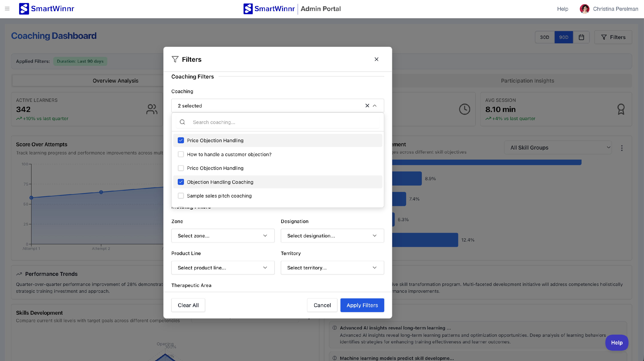The image size is (644, 361).
Task: Open the three-dot chart options menu
Action: click(621, 148)
